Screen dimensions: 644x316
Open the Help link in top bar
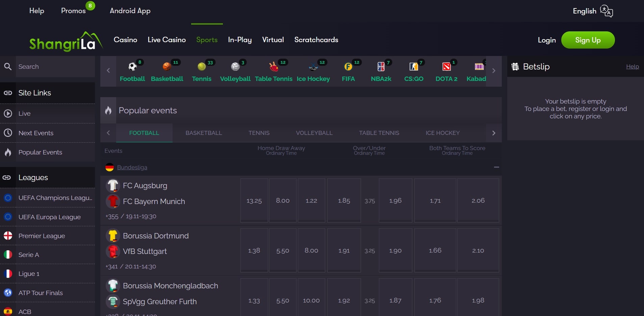37,11
